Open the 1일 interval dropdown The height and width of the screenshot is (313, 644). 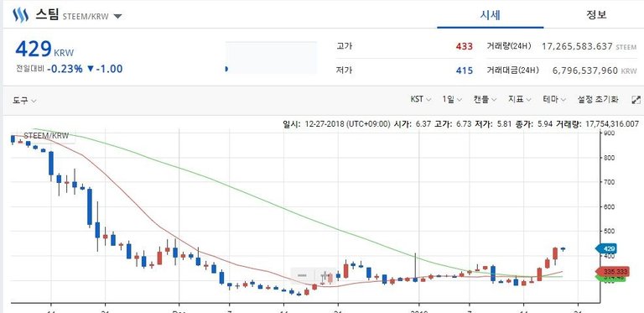click(452, 99)
